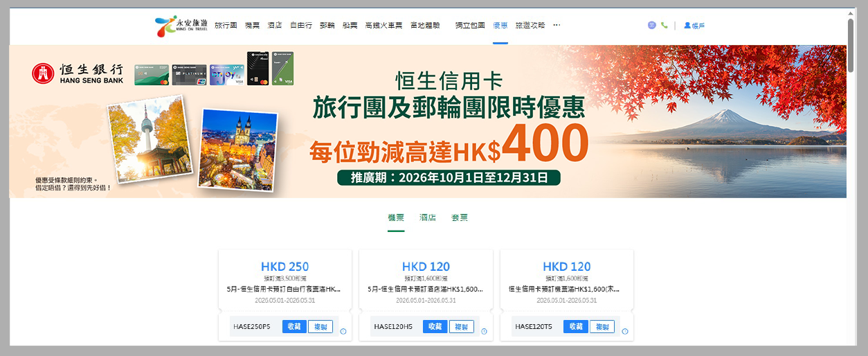
Task: Open the 機票 item in top navigation
Action: [x=252, y=25]
